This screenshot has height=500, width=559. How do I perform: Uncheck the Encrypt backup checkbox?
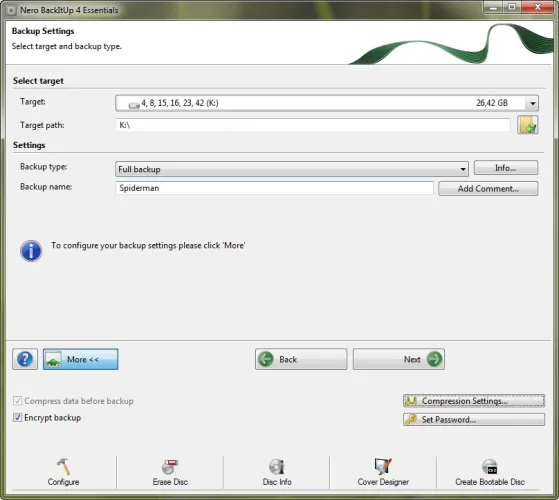point(17,417)
